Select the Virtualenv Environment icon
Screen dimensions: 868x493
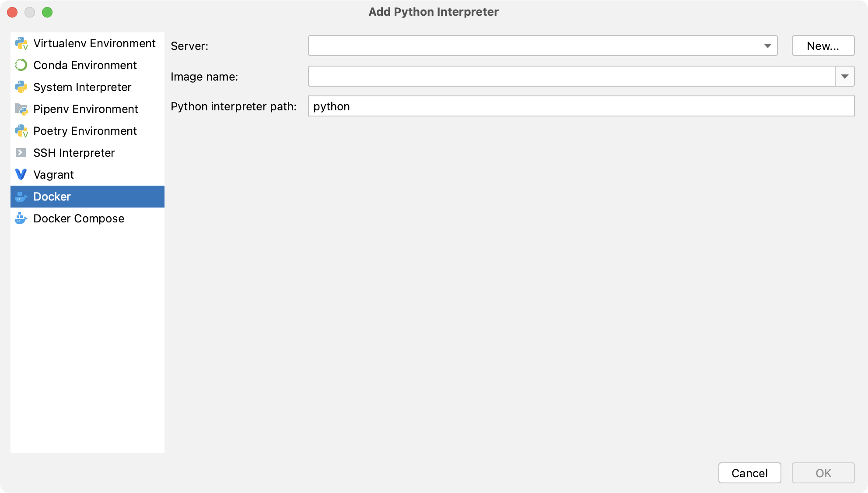[x=22, y=42]
